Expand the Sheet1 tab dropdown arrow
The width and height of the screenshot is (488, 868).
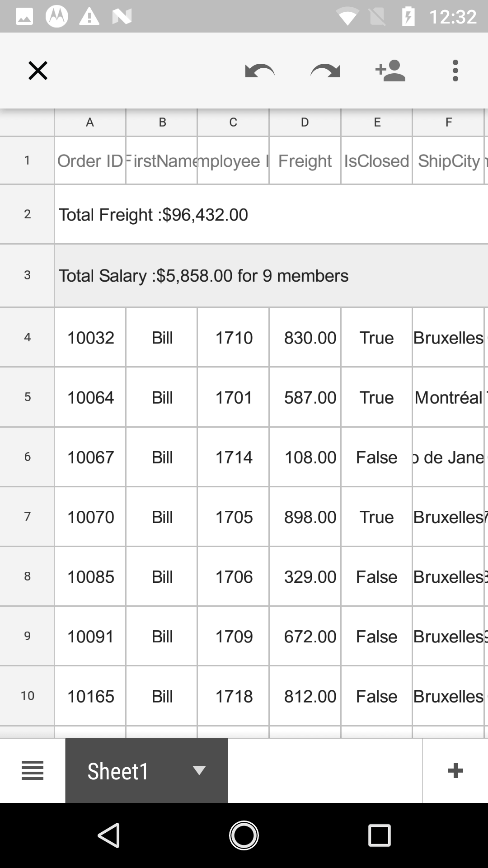[199, 770]
